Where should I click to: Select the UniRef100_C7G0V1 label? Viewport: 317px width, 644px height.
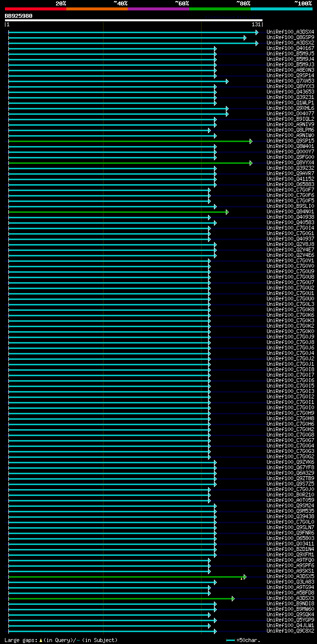(290, 261)
